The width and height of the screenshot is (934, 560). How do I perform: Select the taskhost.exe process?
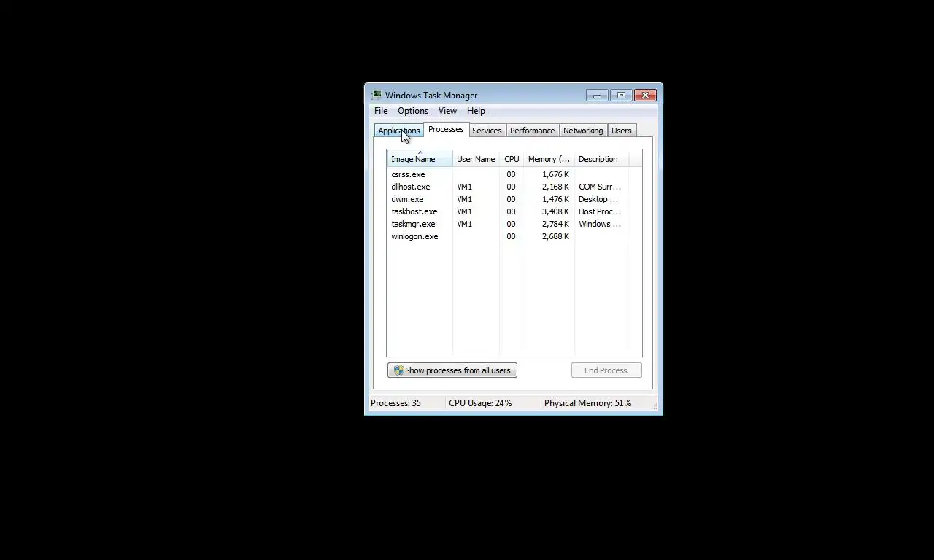click(x=514, y=211)
